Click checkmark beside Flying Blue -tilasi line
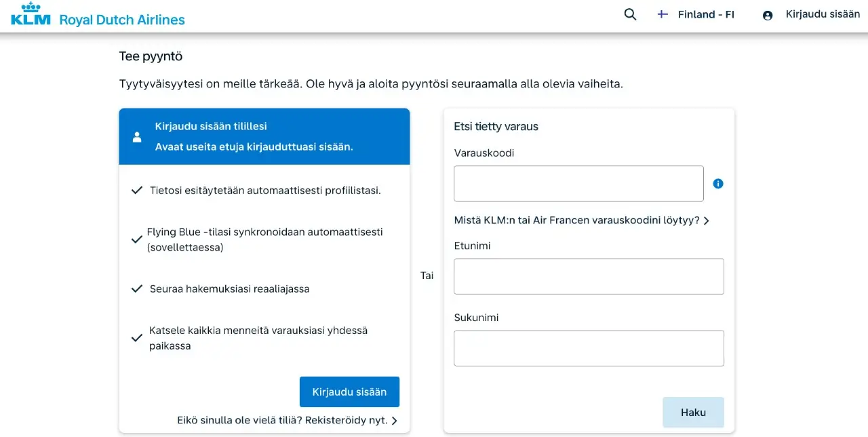Viewport: 868px width, 437px height. click(136, 240)
